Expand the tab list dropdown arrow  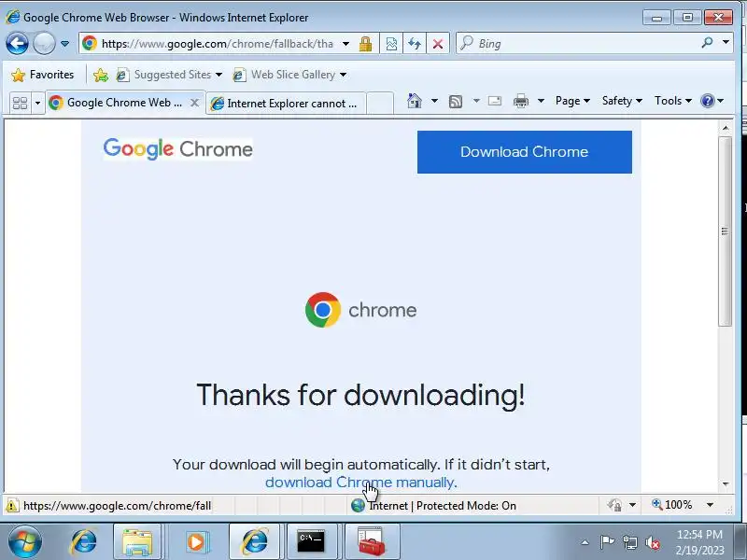pos(37,103)
